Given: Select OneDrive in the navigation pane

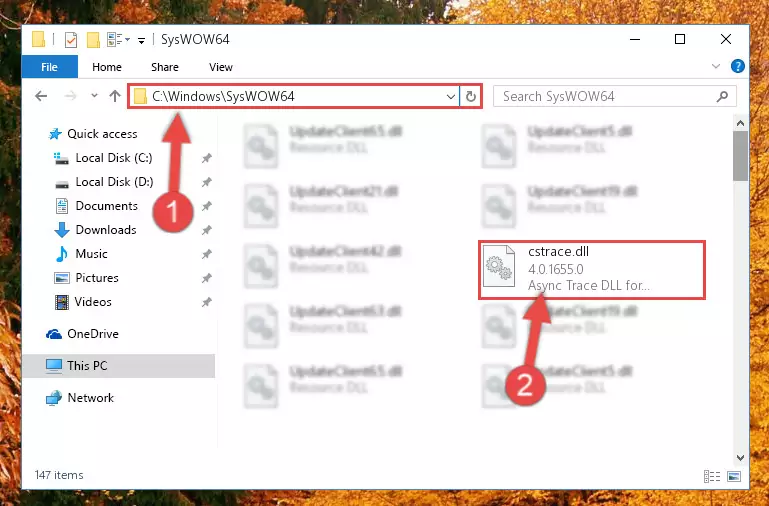Looking at the screenshot, I should pyautogui.click(x=93, y=334).
